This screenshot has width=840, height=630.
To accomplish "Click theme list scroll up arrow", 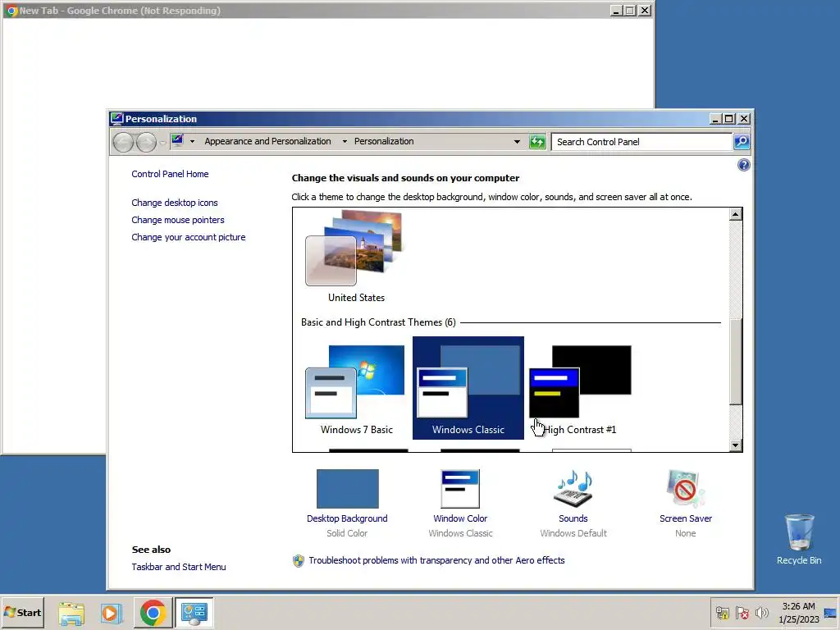I will click(x=736, y=214).
